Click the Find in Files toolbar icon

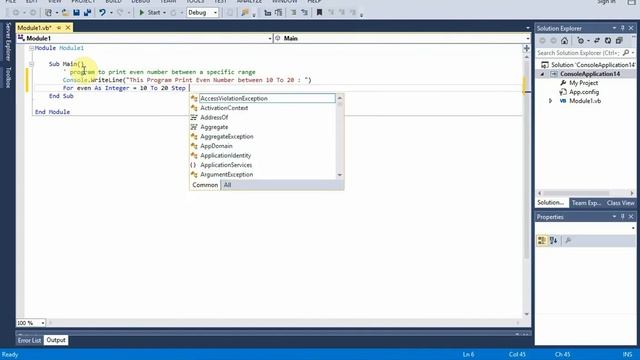click(x=245, y=13)
